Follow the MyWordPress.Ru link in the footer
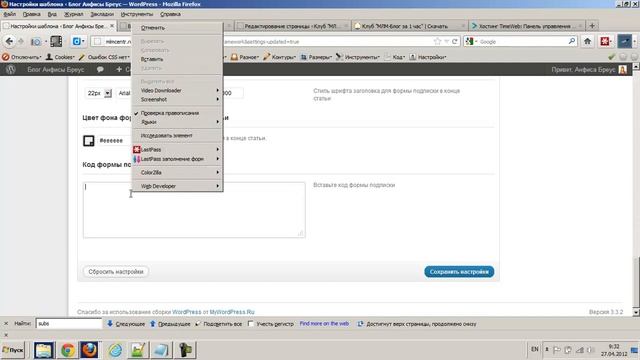640x360 pixels. (232, 312)
